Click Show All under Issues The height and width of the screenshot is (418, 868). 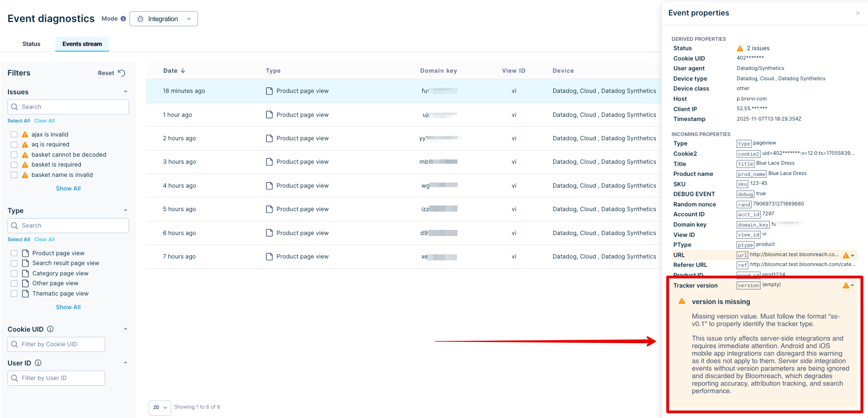[68, 188]
